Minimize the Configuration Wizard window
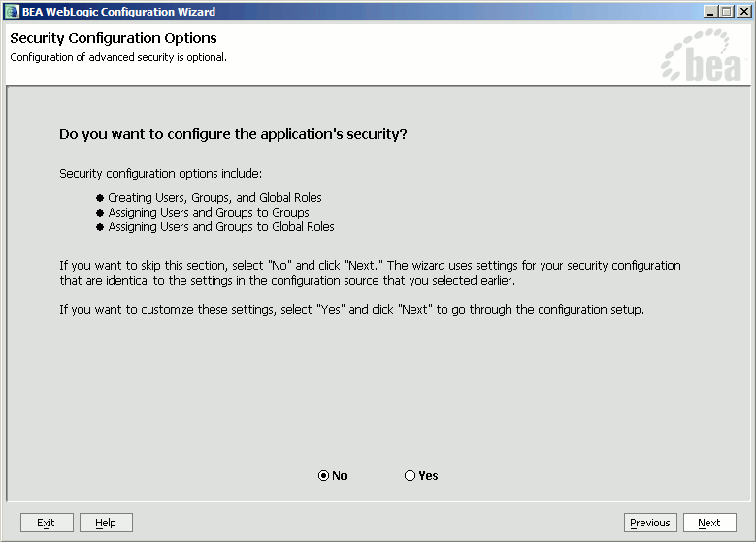The width and height of the screenshot is (756, 542). tap(709, 12)
